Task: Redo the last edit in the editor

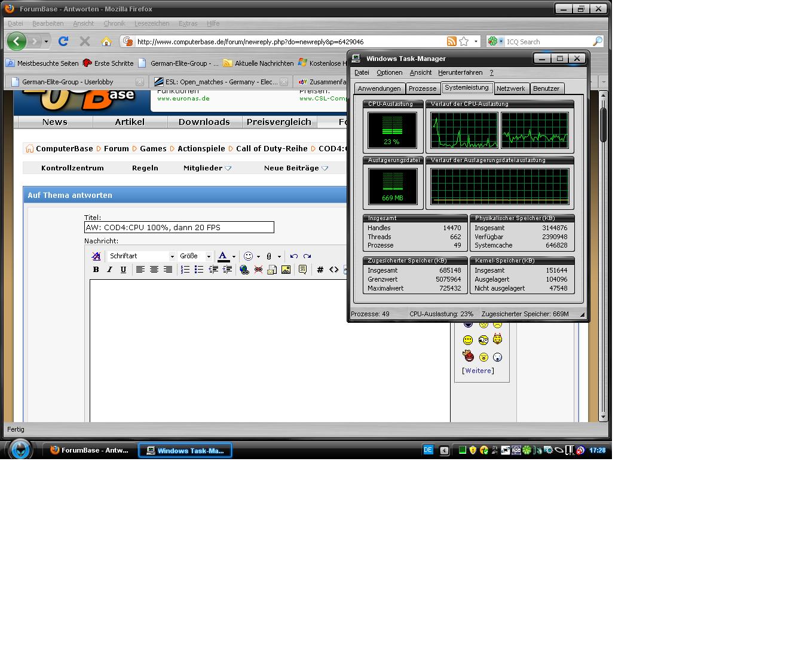Action: 307,256
